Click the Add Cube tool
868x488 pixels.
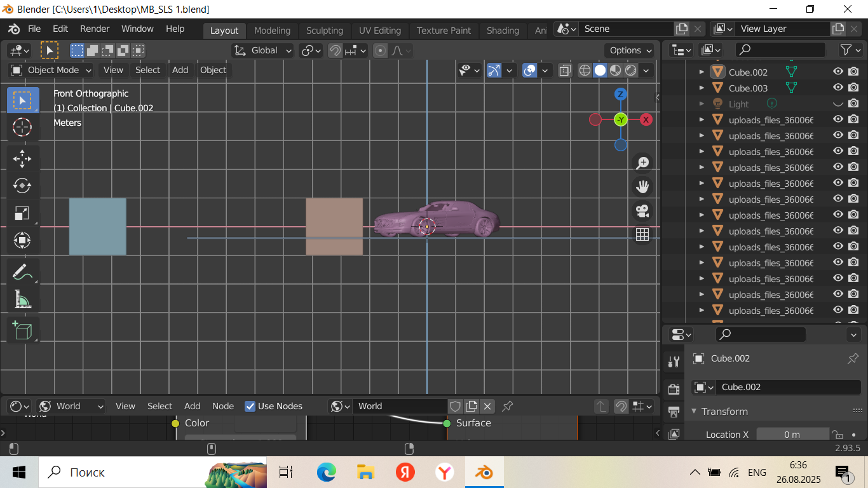22,330
